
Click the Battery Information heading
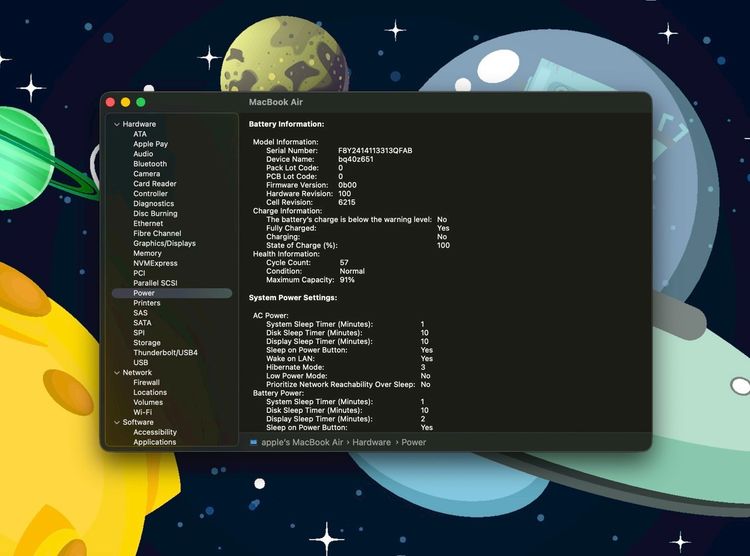pyautogui.click(x=286, y=124)
